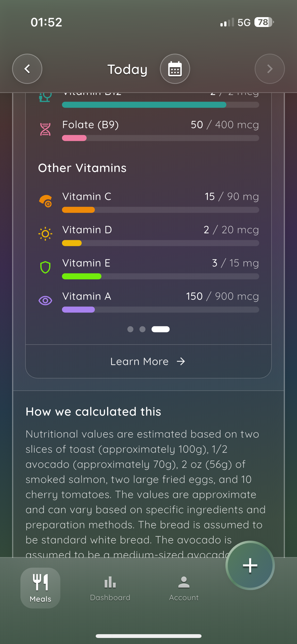Screen dimensions: 297x644
Task: Tap the Today date title
Action: (127, 70)
